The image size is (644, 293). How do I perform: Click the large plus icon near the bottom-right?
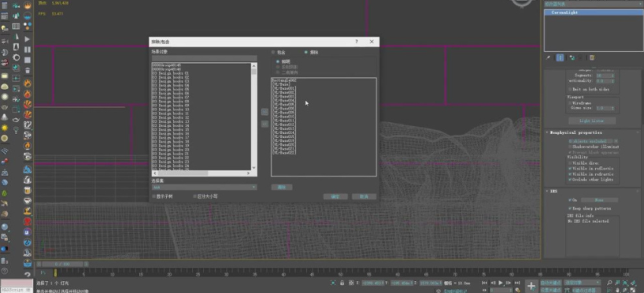tap(531, 286)
